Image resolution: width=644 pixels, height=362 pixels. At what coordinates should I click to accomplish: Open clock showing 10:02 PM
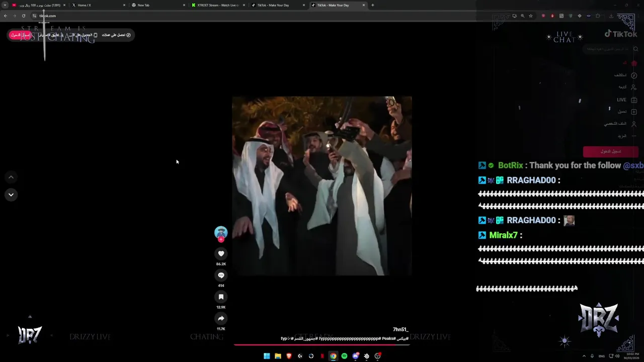click(630, 356)
